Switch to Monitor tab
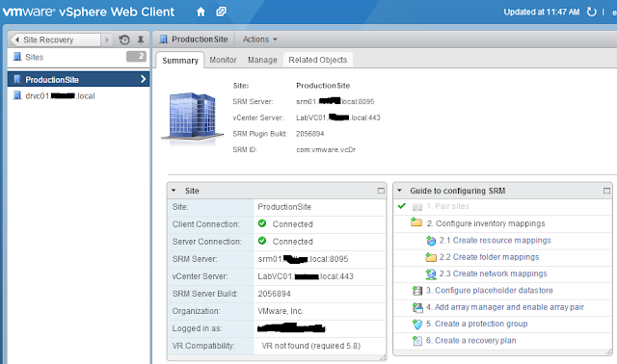 pos(223,60)
